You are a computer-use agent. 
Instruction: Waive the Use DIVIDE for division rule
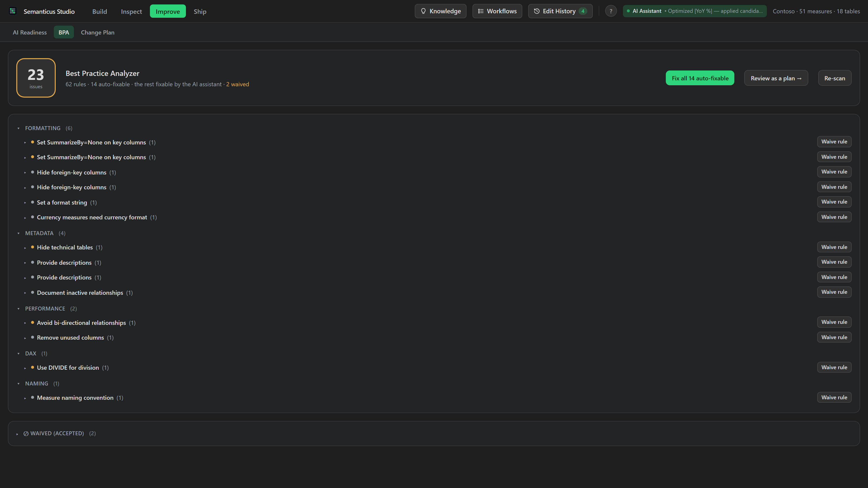tap(834, 367)
